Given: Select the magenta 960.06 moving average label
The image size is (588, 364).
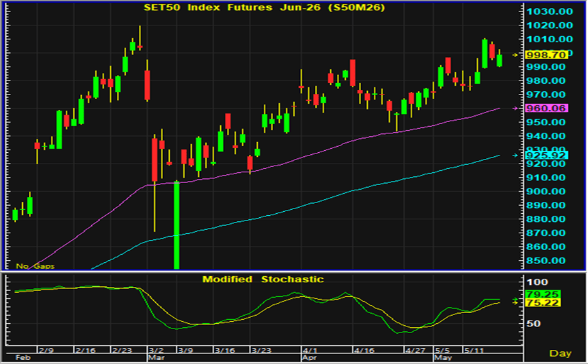Looking at the screenshot, I should click(x=546, y=108).
